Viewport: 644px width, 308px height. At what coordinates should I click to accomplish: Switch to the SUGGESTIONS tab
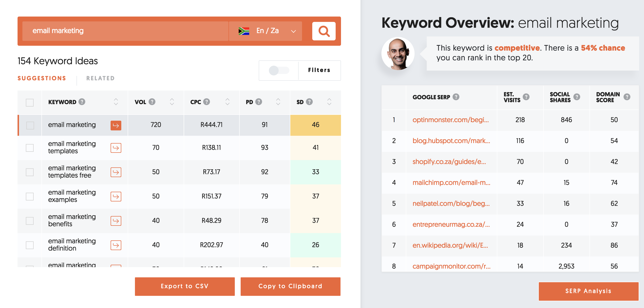coord(42,78)
